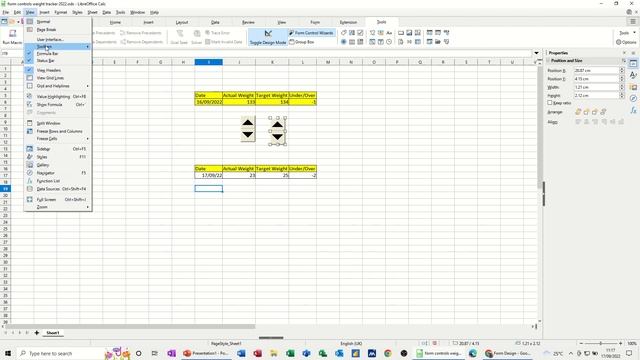Expand the Zoom submenu in View menu

58,207
